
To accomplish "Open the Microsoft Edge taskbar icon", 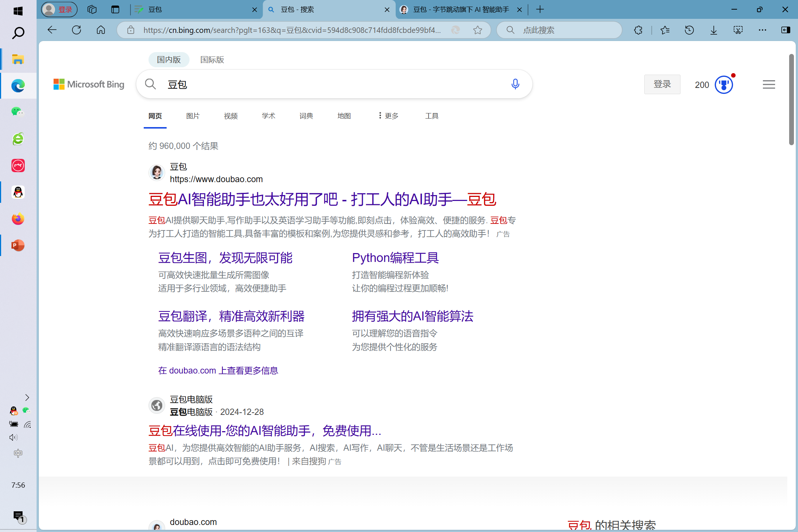I will [x=18, y=86].
